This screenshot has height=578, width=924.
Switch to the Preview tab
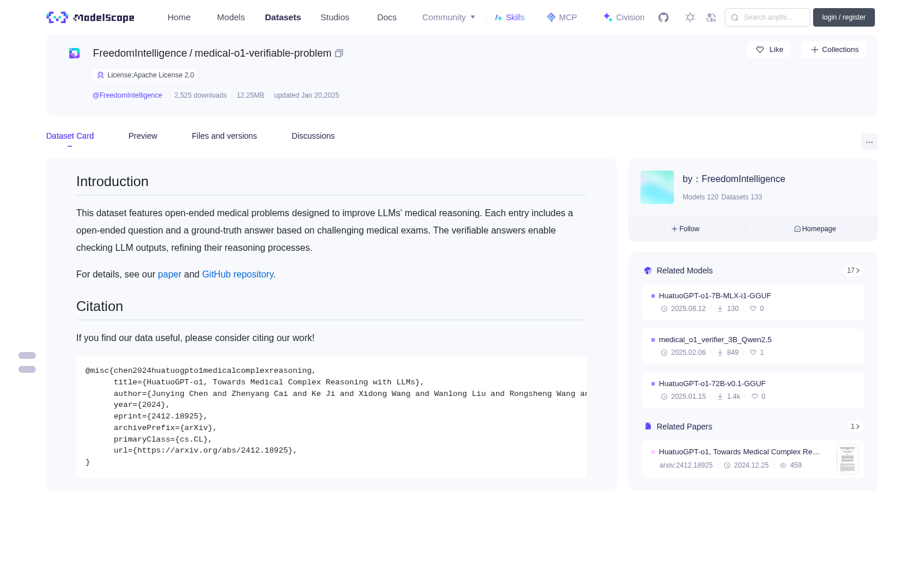[143, 136]
